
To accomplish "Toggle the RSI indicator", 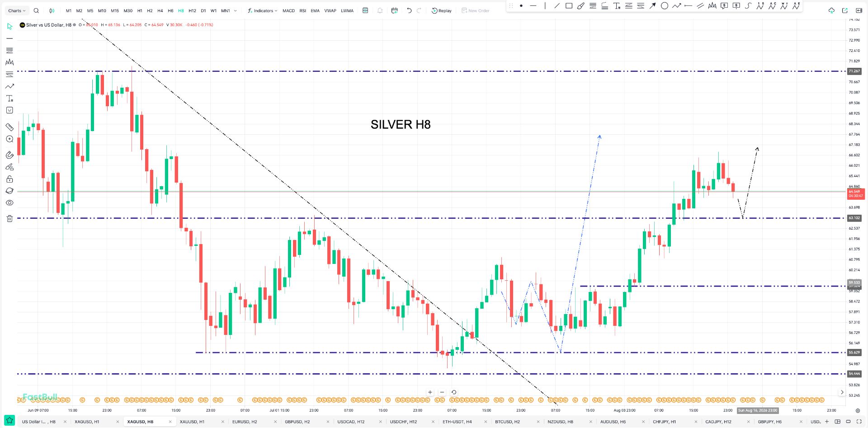I will click(303, 11).
